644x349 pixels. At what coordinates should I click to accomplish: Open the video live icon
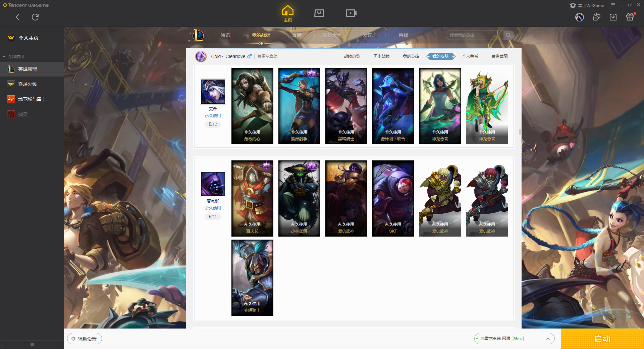click(x=351, y=13)
